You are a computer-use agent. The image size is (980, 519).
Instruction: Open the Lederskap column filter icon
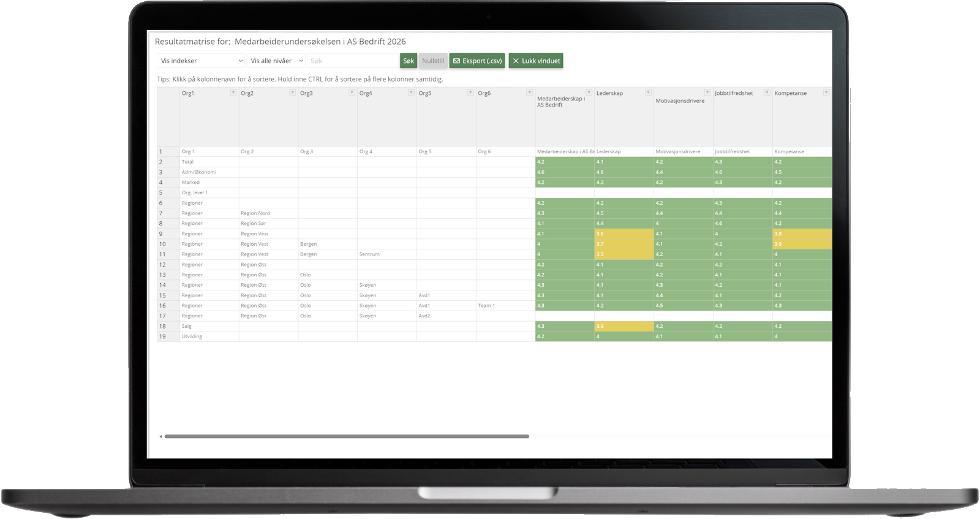(x=647, y=93)
